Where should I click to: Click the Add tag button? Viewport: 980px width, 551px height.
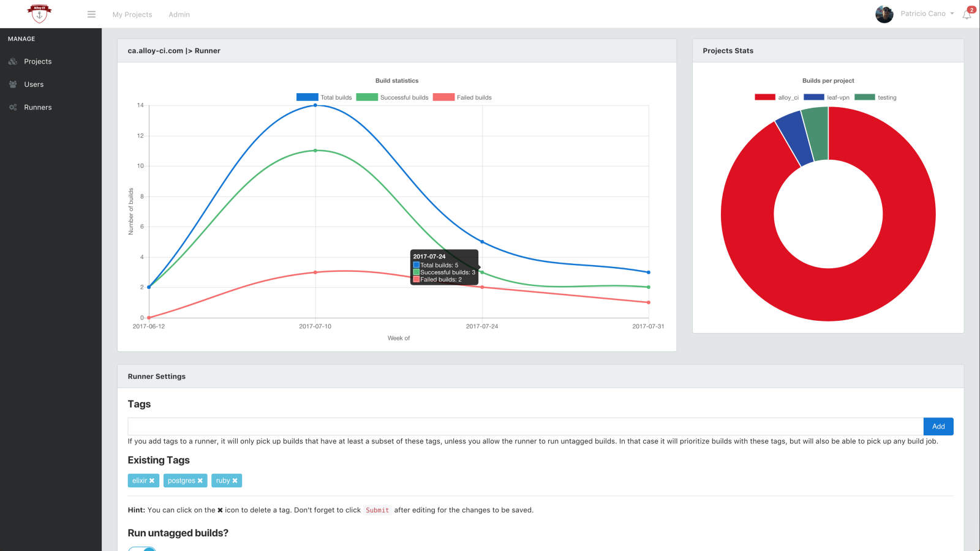(938, 426)
